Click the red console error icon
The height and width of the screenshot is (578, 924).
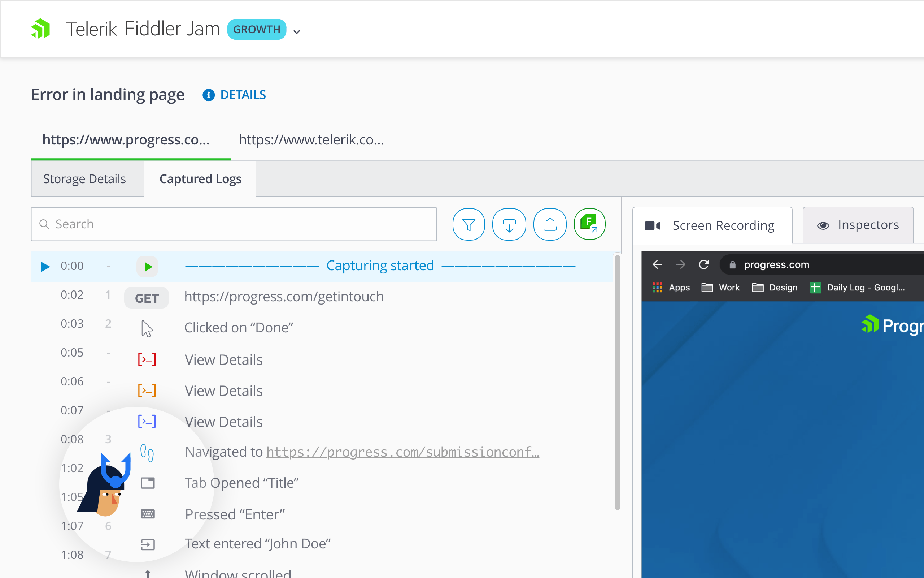147,359
